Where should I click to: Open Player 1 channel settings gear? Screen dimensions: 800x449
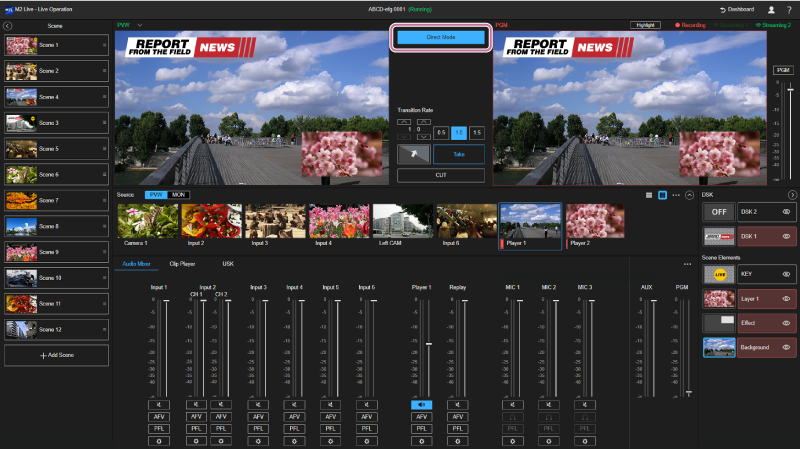coord(421,441)
